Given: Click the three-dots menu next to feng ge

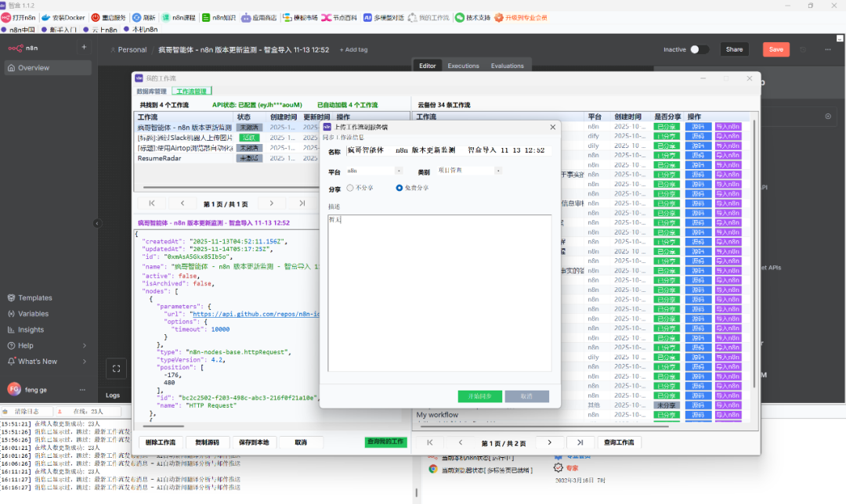Looking at the screenshot, I should (82, 389).
